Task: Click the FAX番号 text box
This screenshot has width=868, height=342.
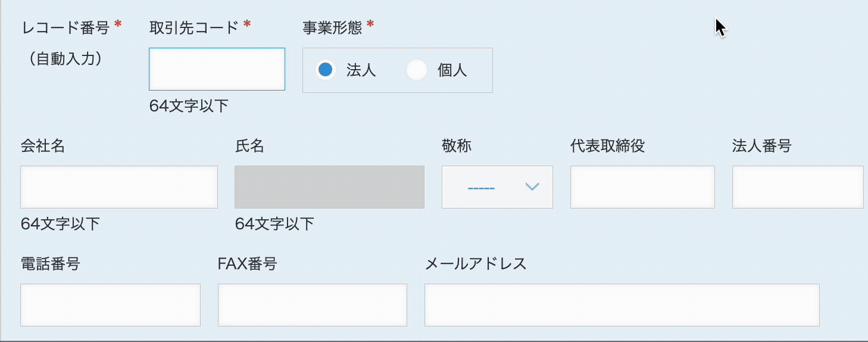Action: click(x=312, y=305)
